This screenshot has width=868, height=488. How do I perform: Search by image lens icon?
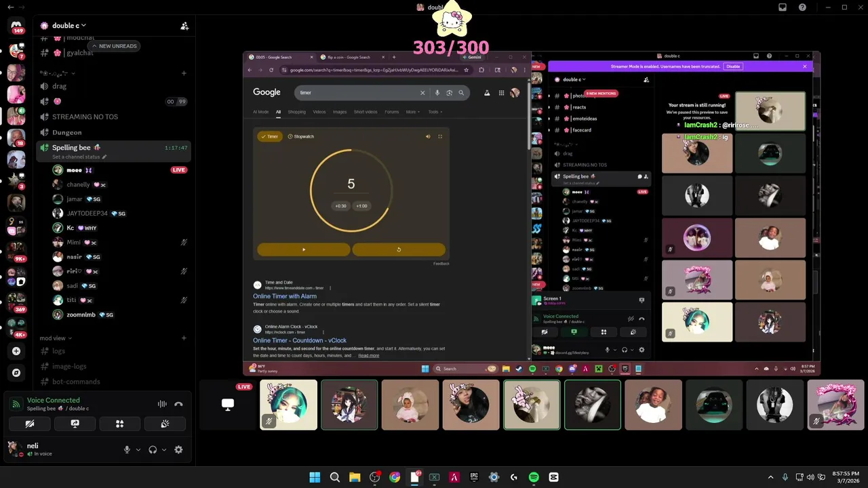pyautogui.click(x=449, y=93)
